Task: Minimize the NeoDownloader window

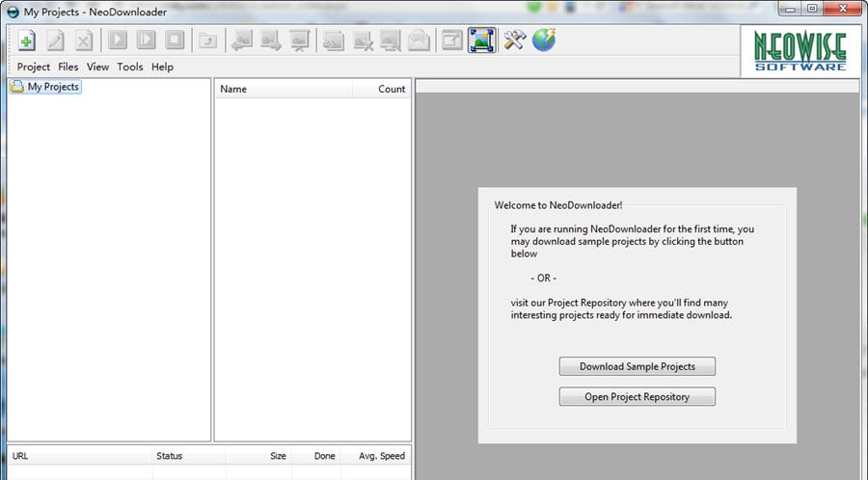Action: pyautogui.click(x=790, y=9)
